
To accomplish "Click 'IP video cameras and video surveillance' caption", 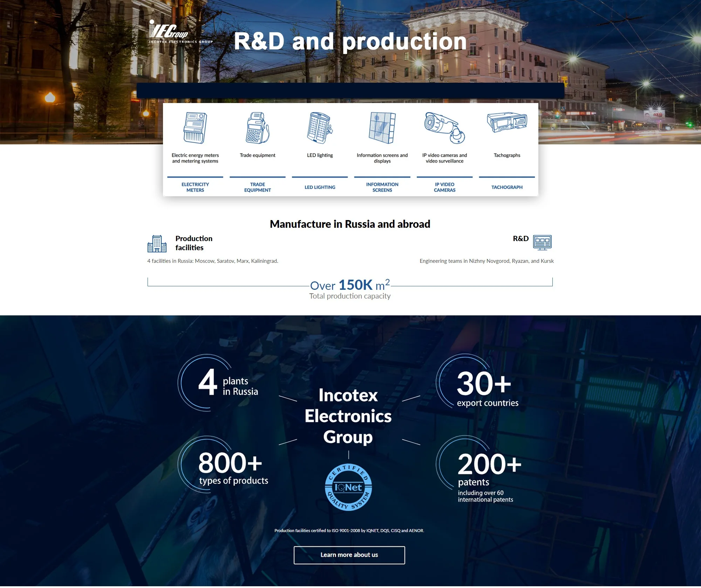I will [x=444, y=158].
